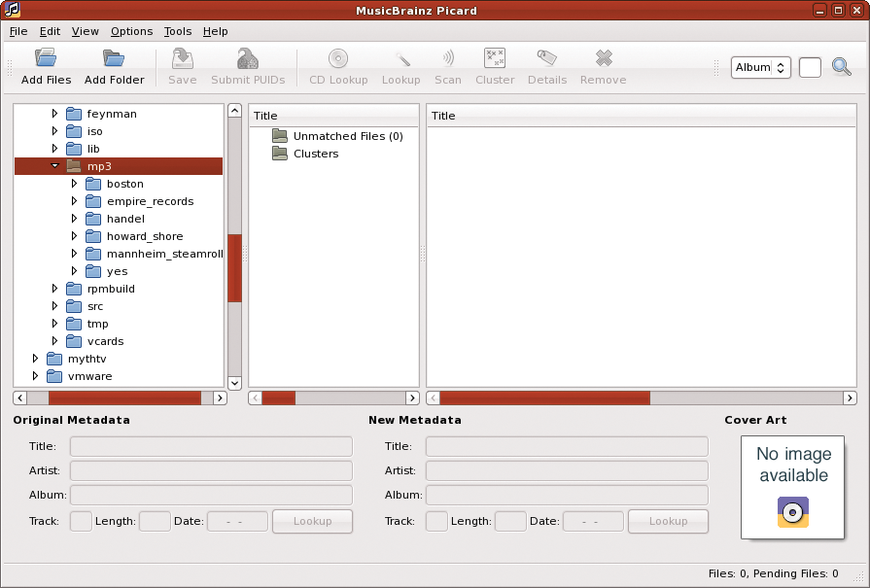Click the CD Lookup disc icon
Image resolution: width=870 pixels, height=588 pixels.
pyautogui.click(x=338, y=57)
